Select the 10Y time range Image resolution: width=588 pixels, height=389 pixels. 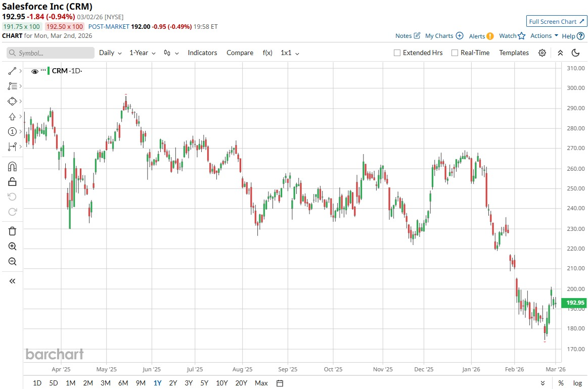point(221,383)
